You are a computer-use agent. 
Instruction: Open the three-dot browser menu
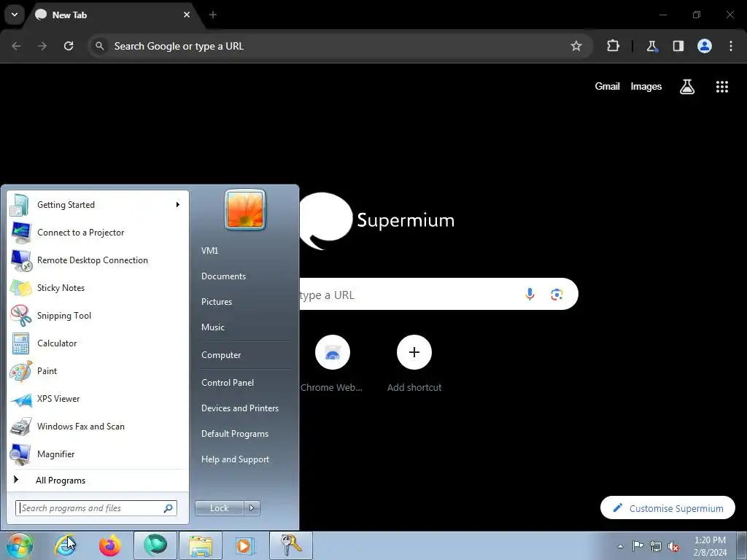[731, 46]
